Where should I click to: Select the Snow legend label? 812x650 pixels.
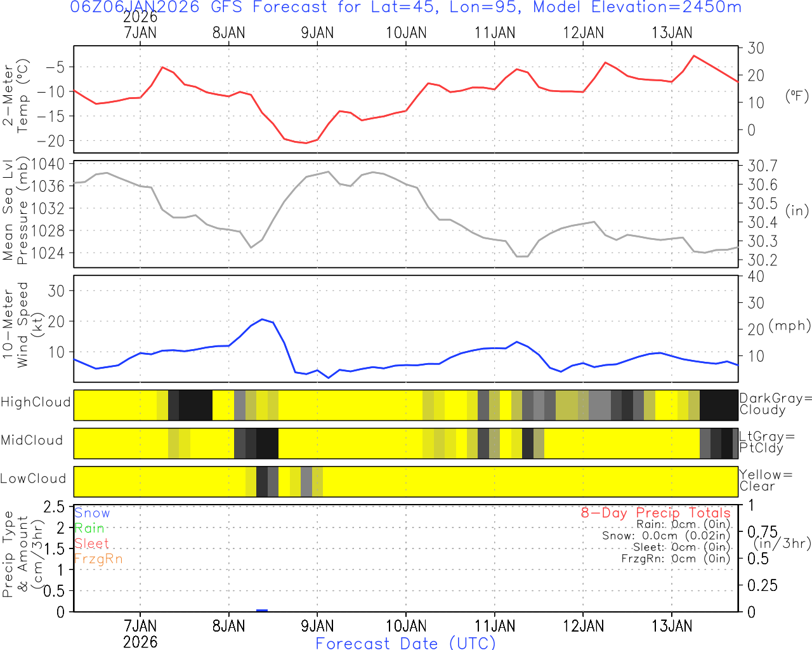point(92,513)
